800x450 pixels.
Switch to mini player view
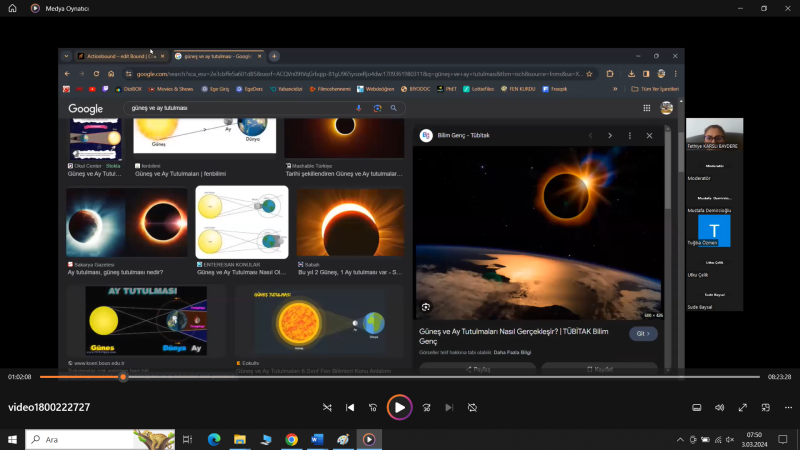point(766,407)
